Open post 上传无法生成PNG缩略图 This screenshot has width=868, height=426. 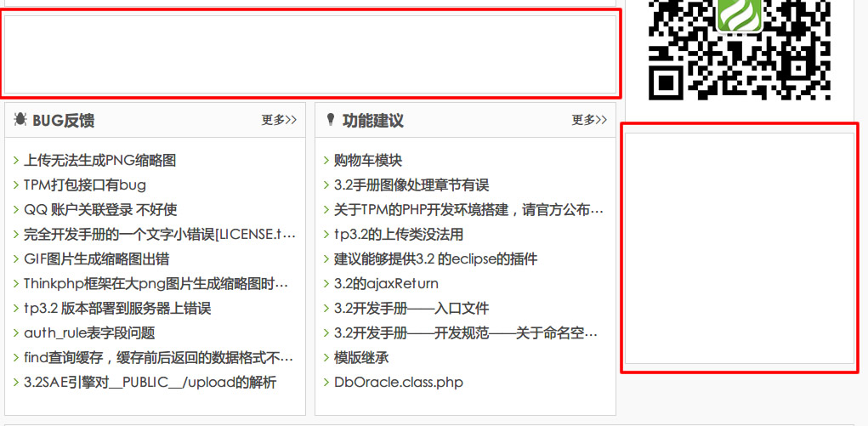[99, 160]
